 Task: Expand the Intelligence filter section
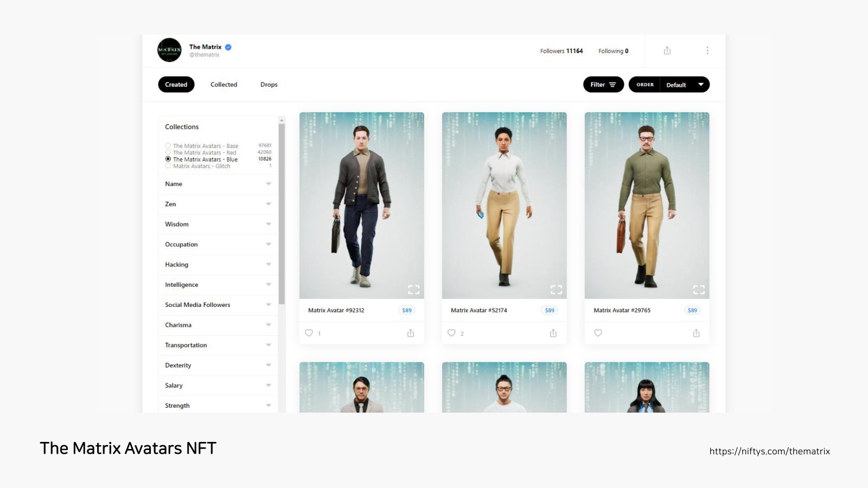coord(218,285)
